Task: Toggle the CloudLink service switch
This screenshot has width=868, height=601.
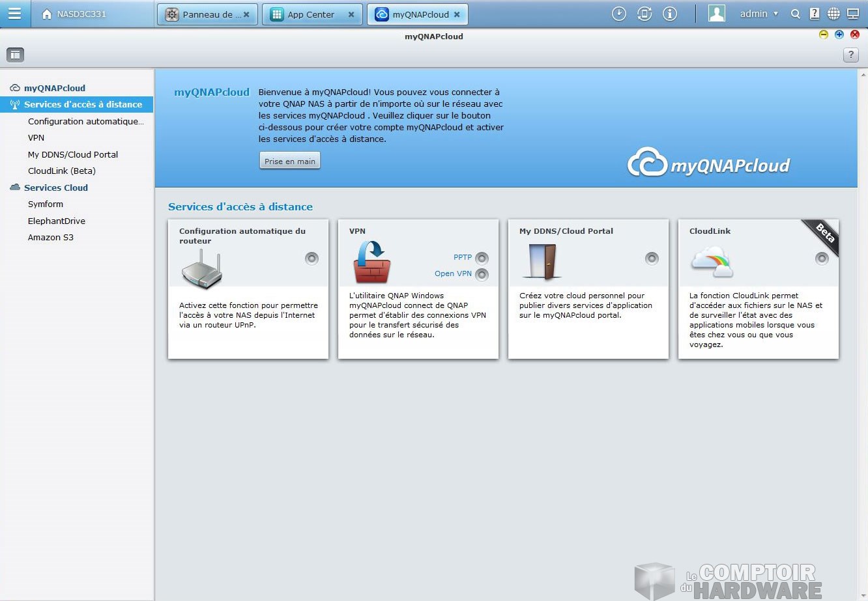Action: [x=822, y=259]
